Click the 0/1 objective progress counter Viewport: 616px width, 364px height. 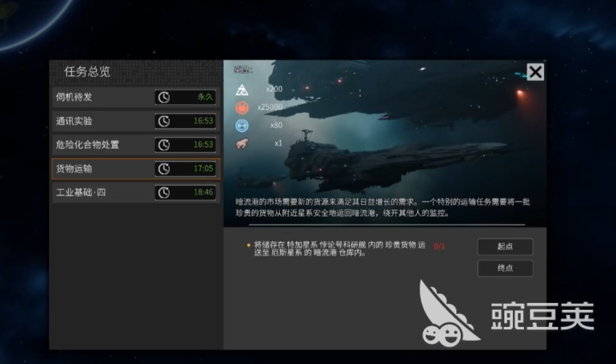pos(439,247)
